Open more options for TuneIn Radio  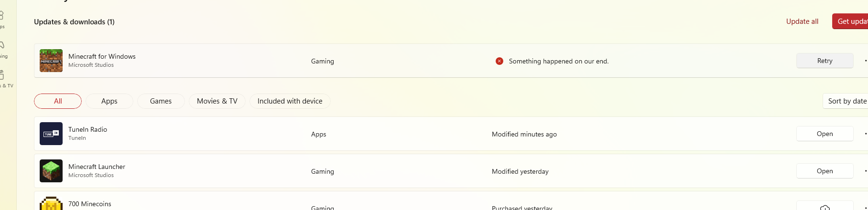click(x=865, y=134)
